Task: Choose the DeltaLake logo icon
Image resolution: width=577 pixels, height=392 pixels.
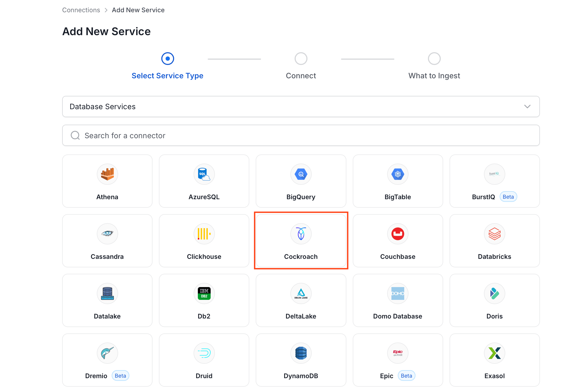Action: click(301, 293)
